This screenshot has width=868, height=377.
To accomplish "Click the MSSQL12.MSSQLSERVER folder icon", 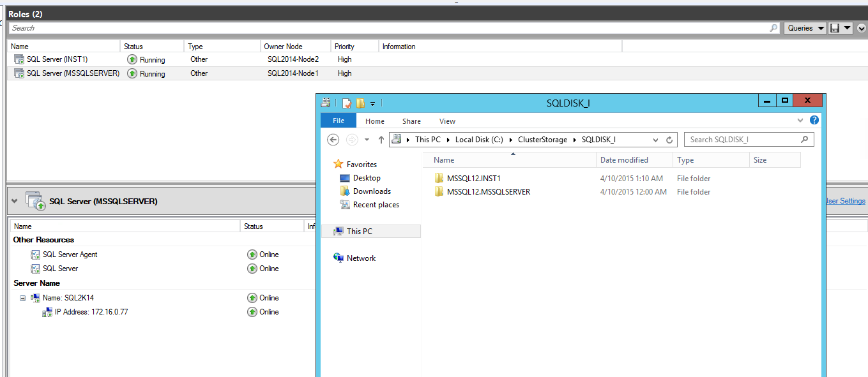I will tap(439, 192).
